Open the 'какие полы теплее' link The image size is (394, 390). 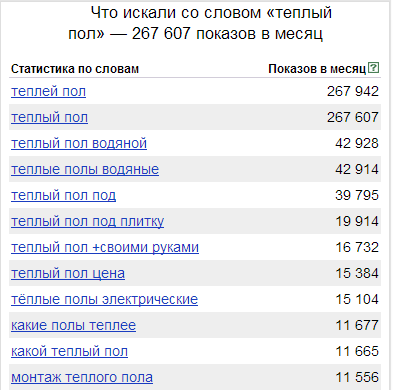point(73,325)
